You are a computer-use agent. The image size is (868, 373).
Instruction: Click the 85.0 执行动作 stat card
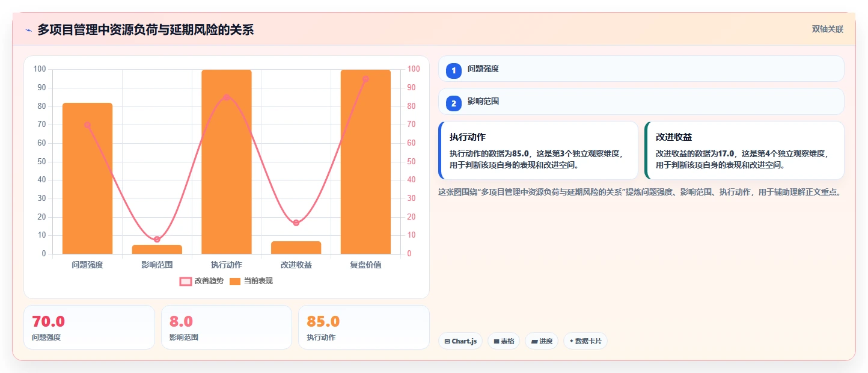(364, 327)
